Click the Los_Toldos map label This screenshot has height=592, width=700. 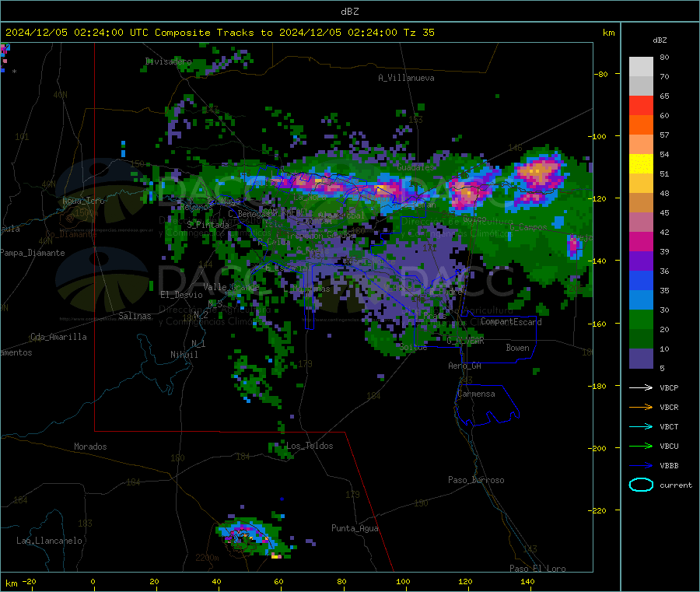coord(310,446)
